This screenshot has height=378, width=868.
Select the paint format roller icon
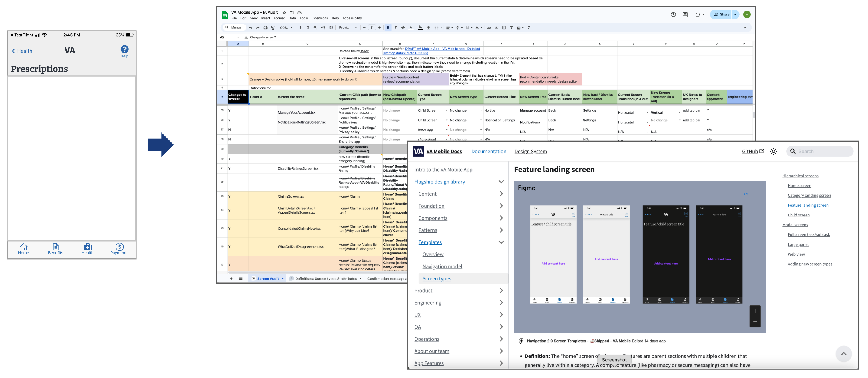(273, 28)
